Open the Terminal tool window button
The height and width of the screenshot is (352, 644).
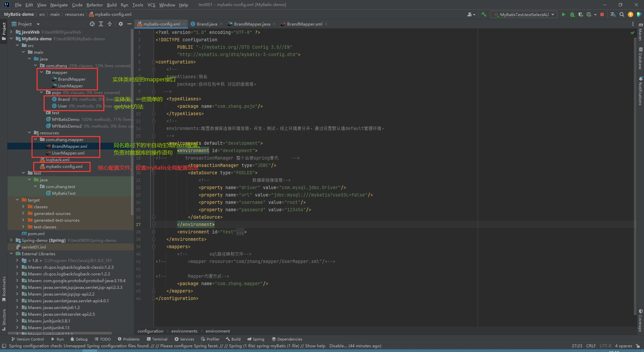click(x=157, y=339)
